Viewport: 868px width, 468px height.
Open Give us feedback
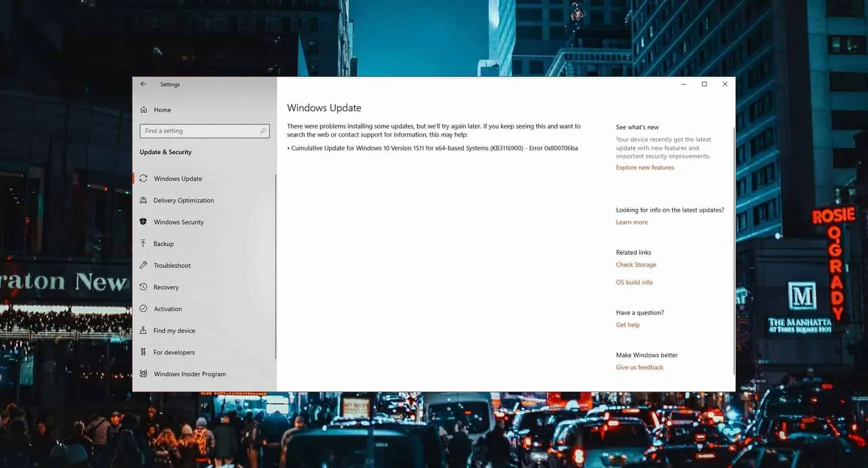click(x=639, y=367)
